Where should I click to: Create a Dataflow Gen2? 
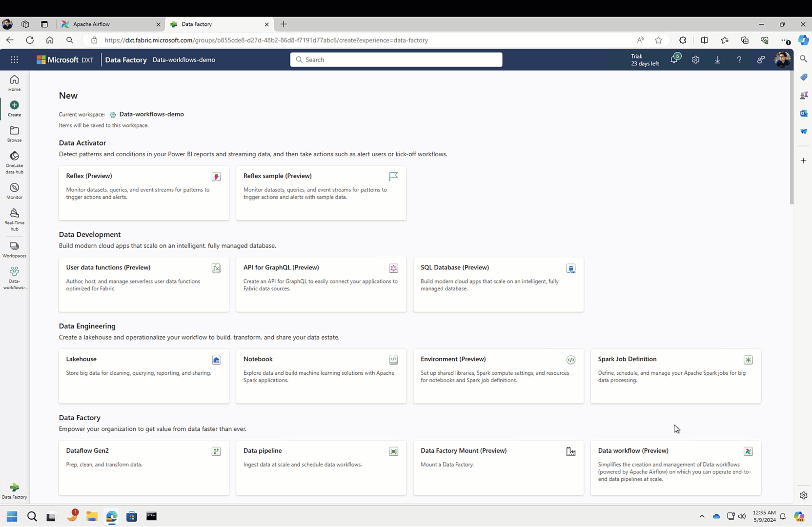coord(144,467)
